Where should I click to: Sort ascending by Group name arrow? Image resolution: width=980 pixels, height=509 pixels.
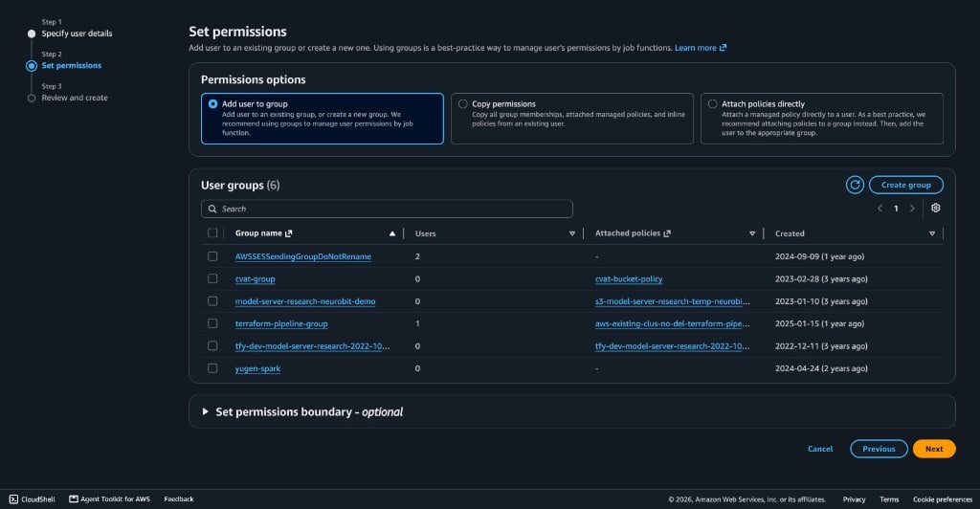(x=391, y=233)
